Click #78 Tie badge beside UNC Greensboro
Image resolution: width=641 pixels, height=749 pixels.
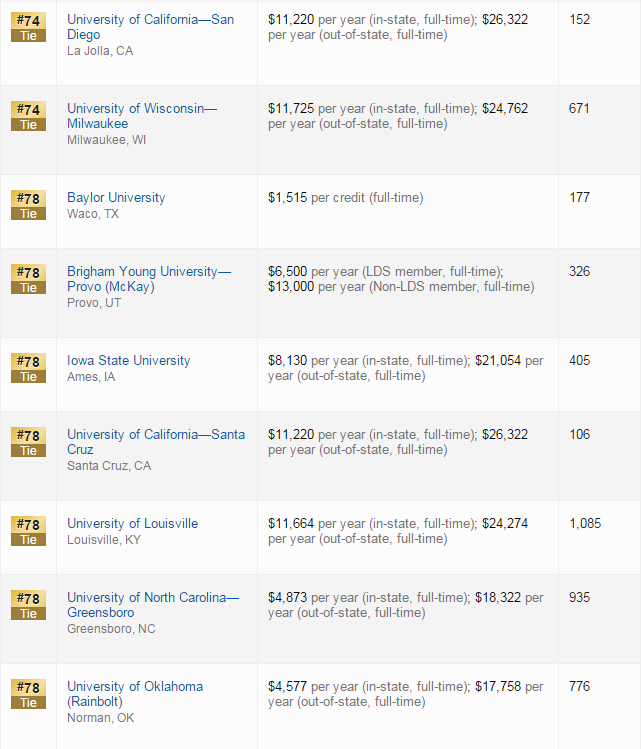[28, 605]
